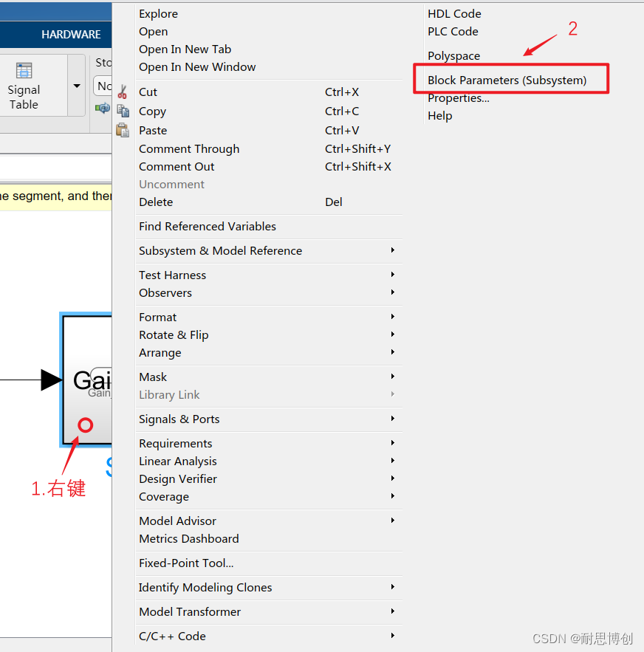Image resolution: width=644 pixels, height=652 pixels.
Task: Select the Gain subsystem block on canvas
Action: [x=87, y=380]
